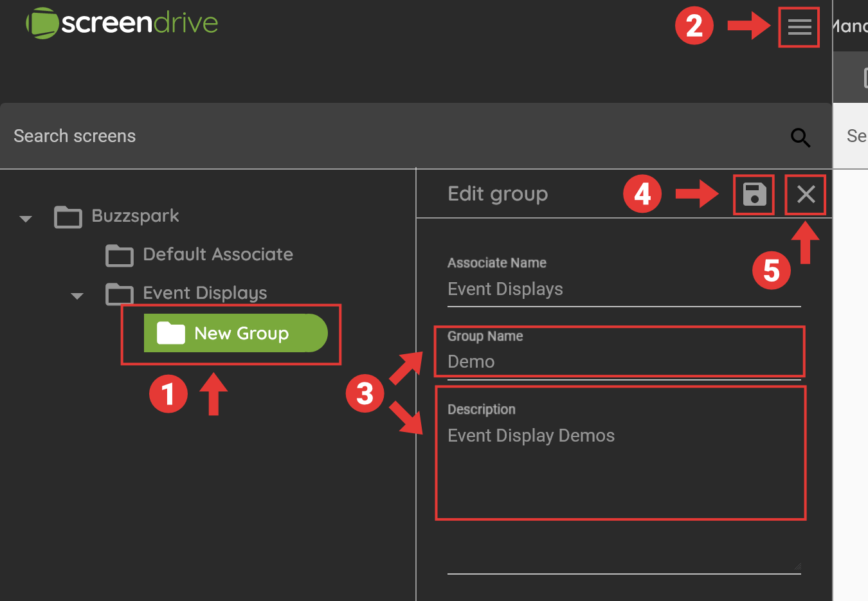The image size is (868, 601).
Task: Click the Buzzspark folder icon
Action: tap(68, 217)
